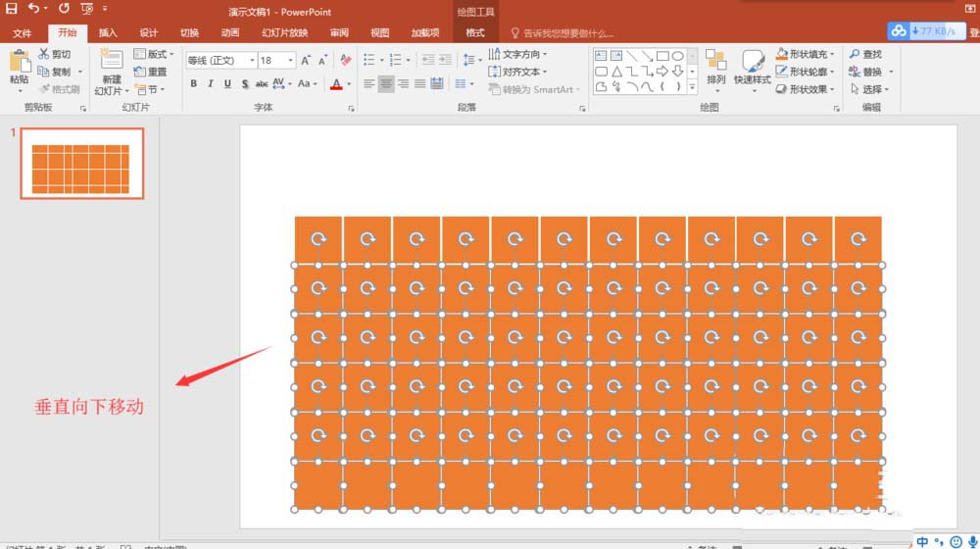Image resolution: width=980 pixels, height=549 pixels.
Task: Center align text
Action: click(x=386, y=83)
